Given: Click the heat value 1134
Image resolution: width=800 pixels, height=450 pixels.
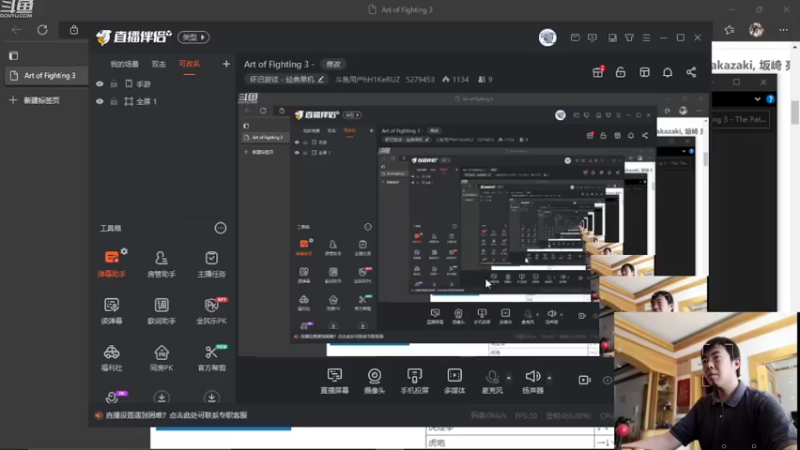Looking at the screenshot, I should coord(456,80).
